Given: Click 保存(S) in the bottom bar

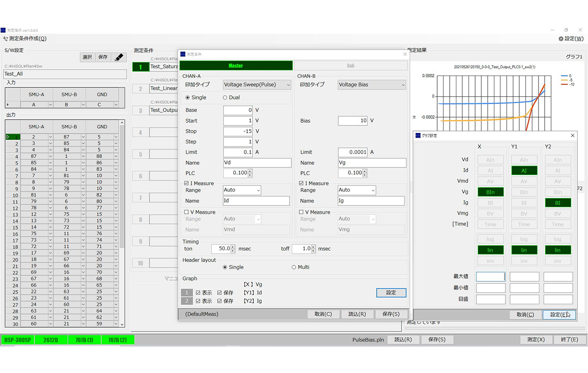Looking at the screenshot, I should 437,339.
